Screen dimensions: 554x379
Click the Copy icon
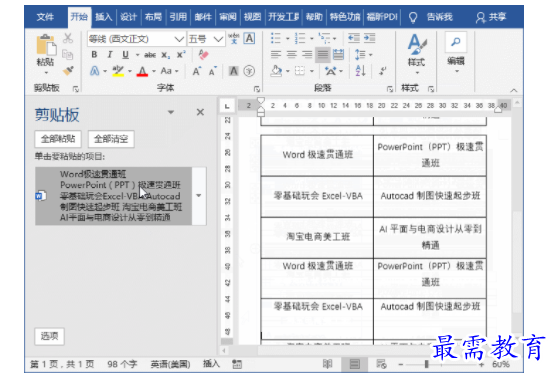67,54
